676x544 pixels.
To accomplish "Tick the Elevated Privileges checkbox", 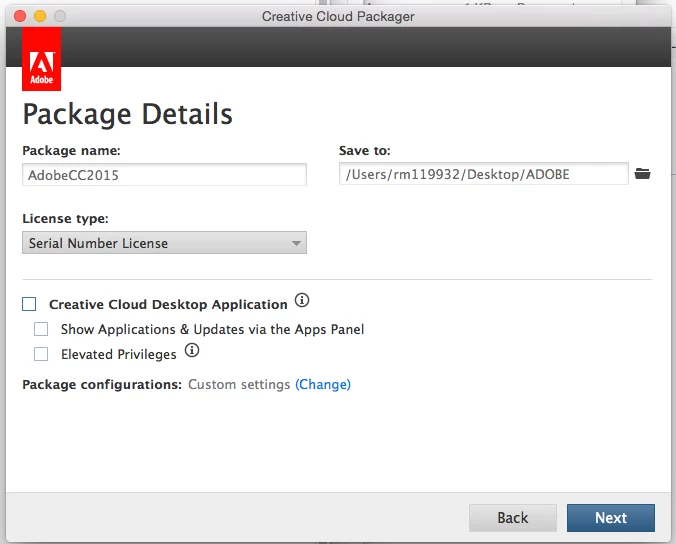I will 41,354.
